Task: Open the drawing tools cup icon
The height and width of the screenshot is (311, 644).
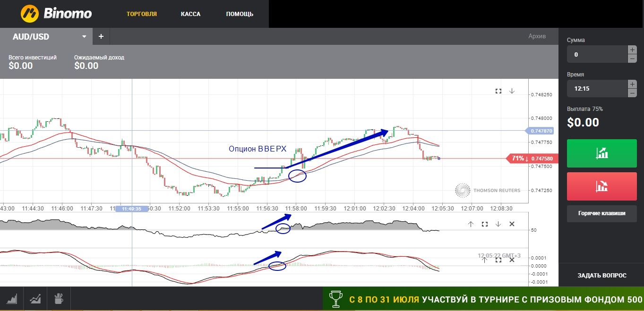Action: coord(59,299)
